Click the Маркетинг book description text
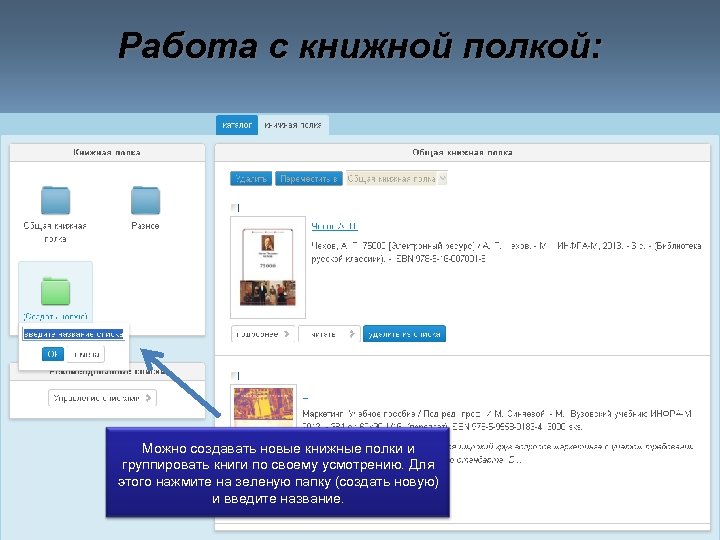This screenshot has height=540, width=720. (x=497, y=420)
